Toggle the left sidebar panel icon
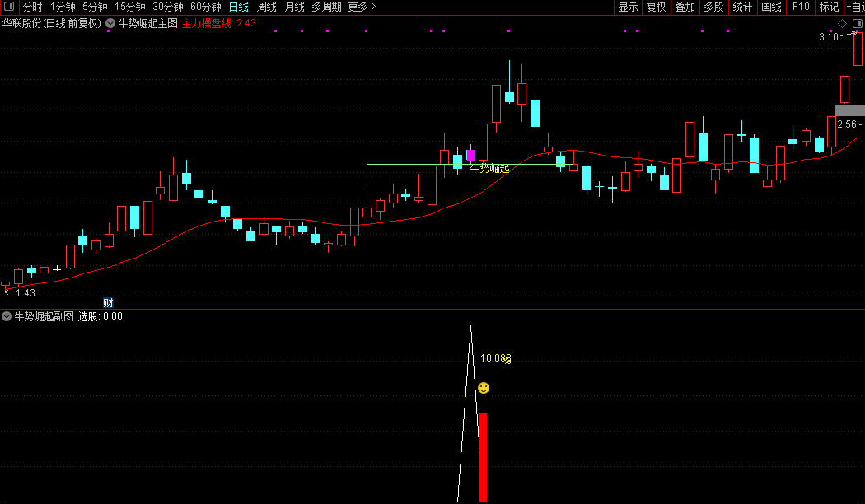865x504 pixels. click(x=9, y=6)
